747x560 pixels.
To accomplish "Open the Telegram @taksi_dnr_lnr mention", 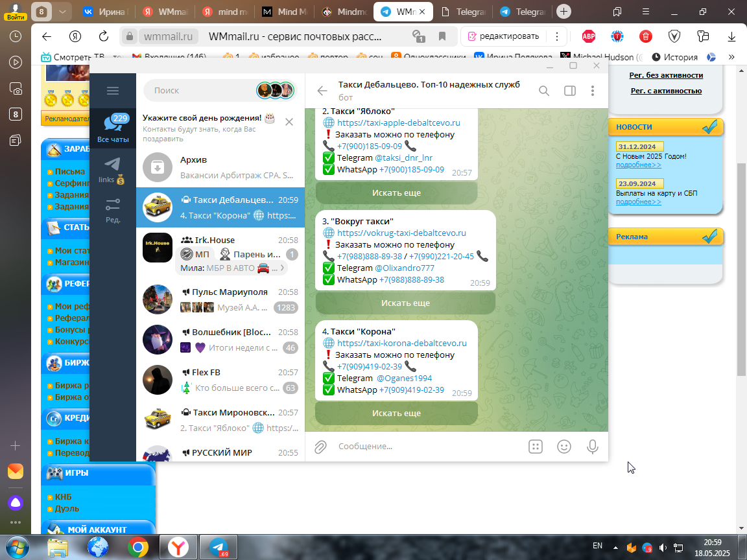I will pyautogui.click(x=403, y=157).
